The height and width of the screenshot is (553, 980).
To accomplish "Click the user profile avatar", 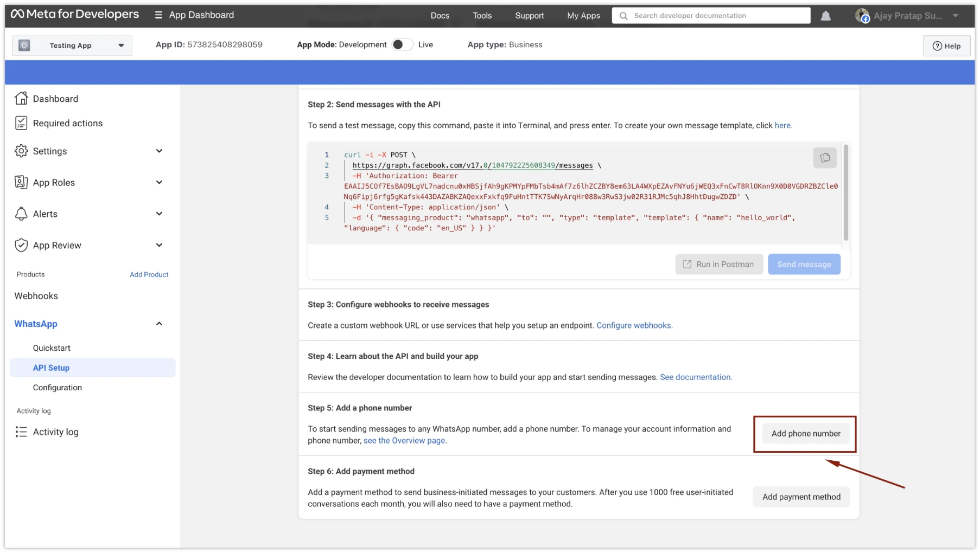I will tap(862, 16).
